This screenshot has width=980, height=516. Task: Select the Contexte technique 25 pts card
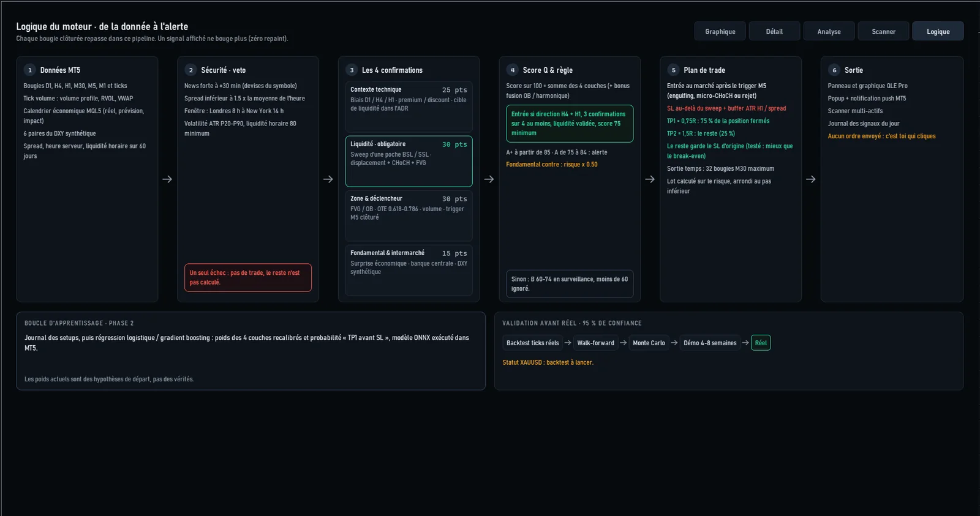(x=409, y=107)
